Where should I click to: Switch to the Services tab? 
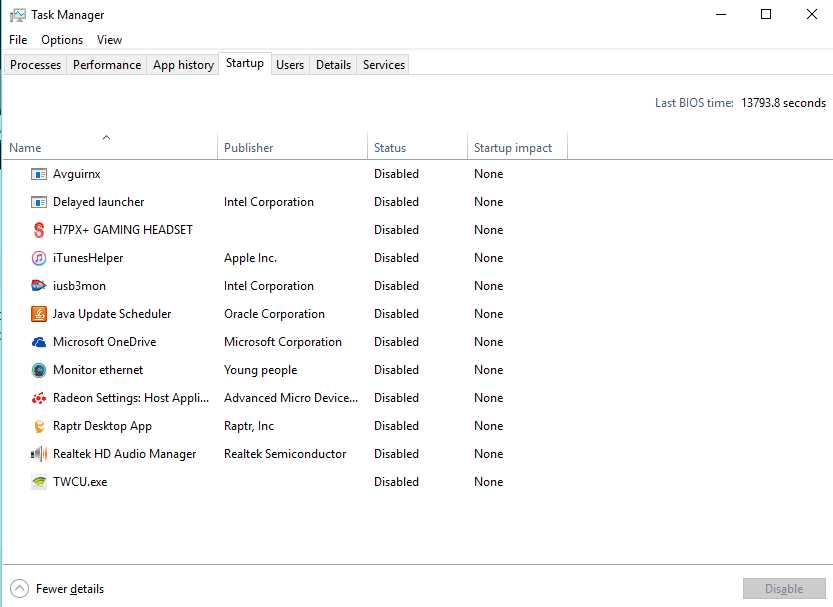coord(384,65)
